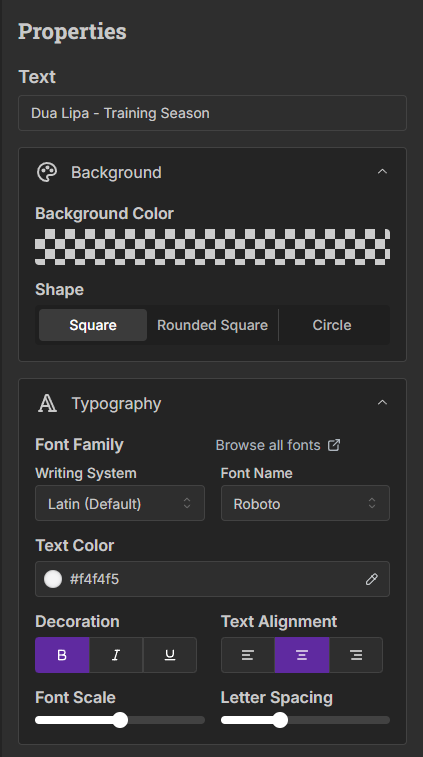
Task: Select the Rounded Square shape
Action: pyautogui.click(x=212, y=325)
